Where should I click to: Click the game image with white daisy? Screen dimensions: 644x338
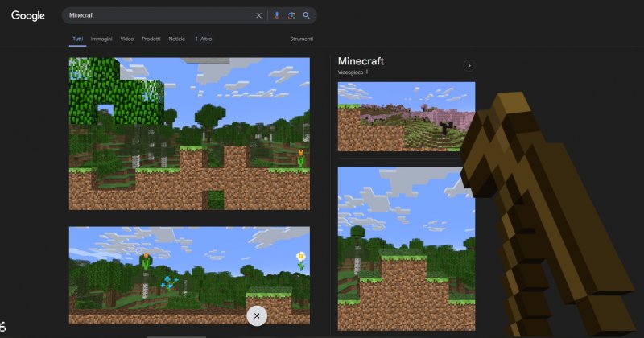(189, 275)
